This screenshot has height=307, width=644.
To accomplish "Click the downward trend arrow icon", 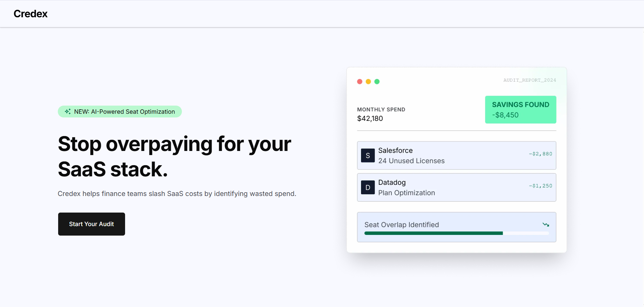I will point(546,225).
